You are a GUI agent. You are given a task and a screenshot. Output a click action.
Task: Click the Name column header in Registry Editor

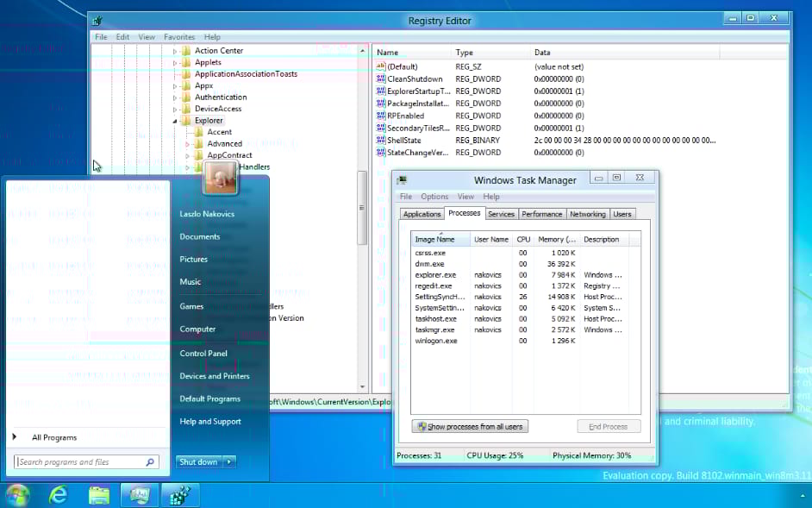412,53
